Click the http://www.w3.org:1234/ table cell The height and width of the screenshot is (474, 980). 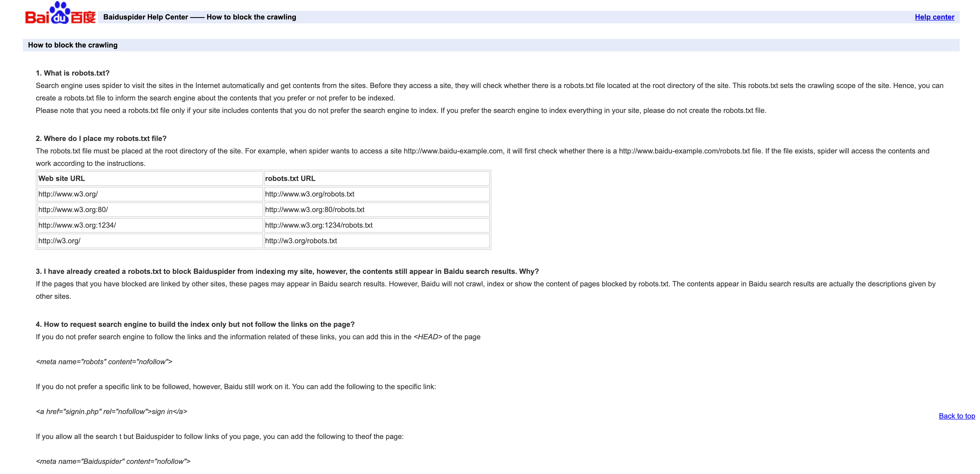tap(77, 225)
